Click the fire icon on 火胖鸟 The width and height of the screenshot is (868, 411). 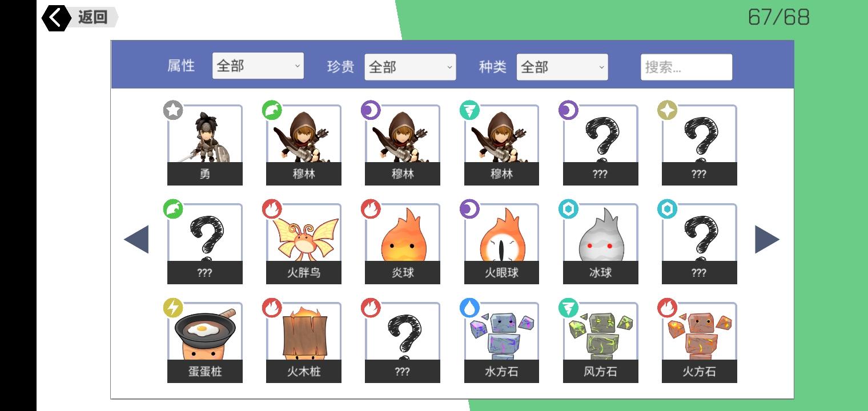click(x=272, y=209)
